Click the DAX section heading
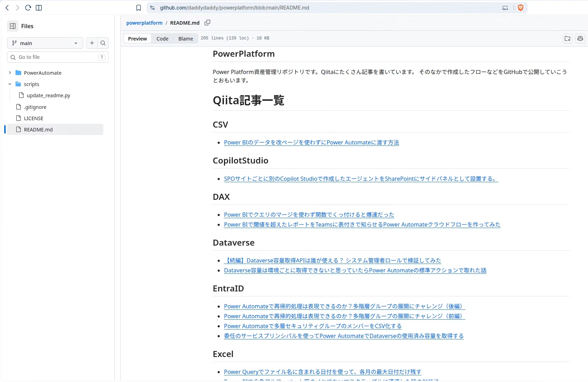Screen dimensions: 588x382 (221, 197)
